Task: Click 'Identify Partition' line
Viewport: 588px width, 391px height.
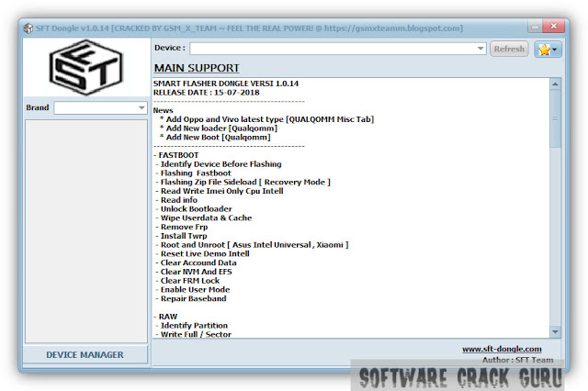Action: 194,326
